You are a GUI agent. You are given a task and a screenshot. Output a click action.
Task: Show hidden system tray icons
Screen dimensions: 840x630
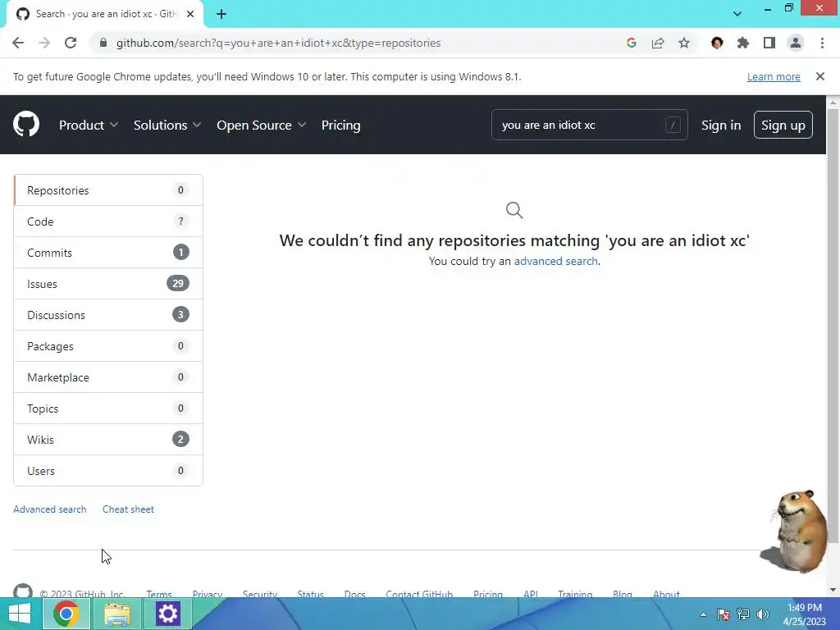(x=703, y=614)
